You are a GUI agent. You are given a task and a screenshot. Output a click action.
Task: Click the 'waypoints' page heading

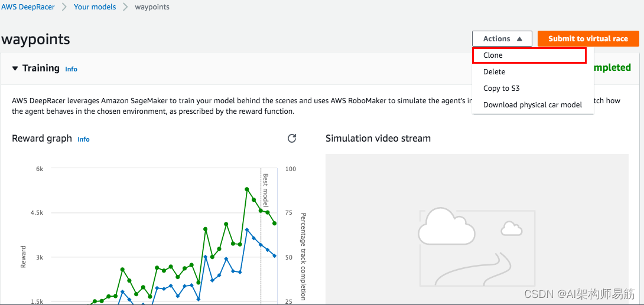(x=35, y=39)
